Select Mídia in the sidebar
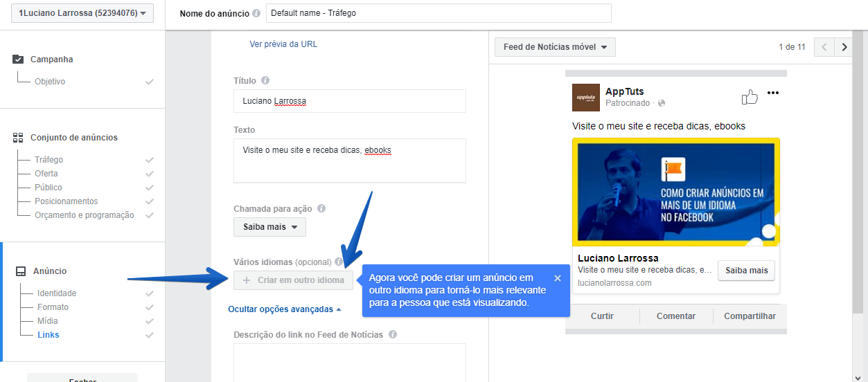Screen dimensions: 868x382 [48, 321]
